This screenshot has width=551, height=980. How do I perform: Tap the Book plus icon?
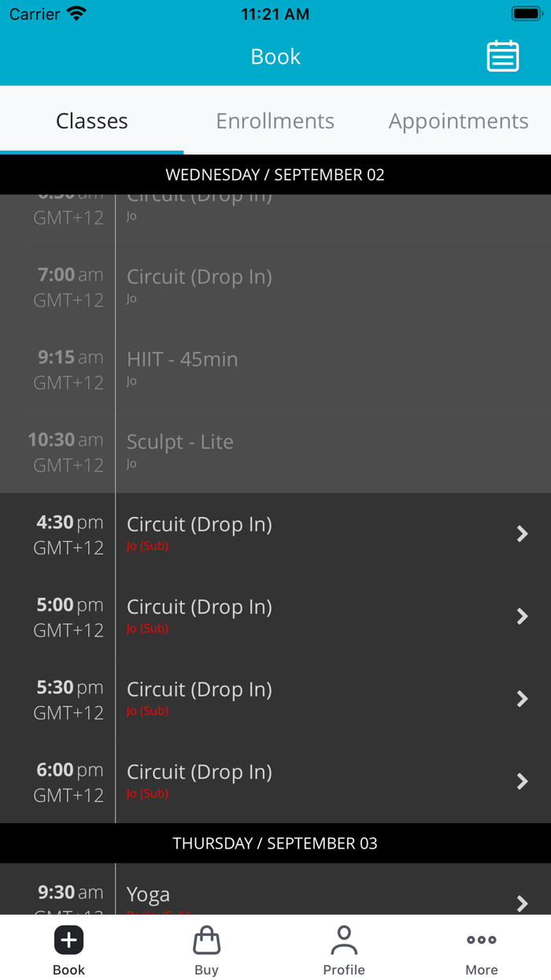tap(68, 940)
